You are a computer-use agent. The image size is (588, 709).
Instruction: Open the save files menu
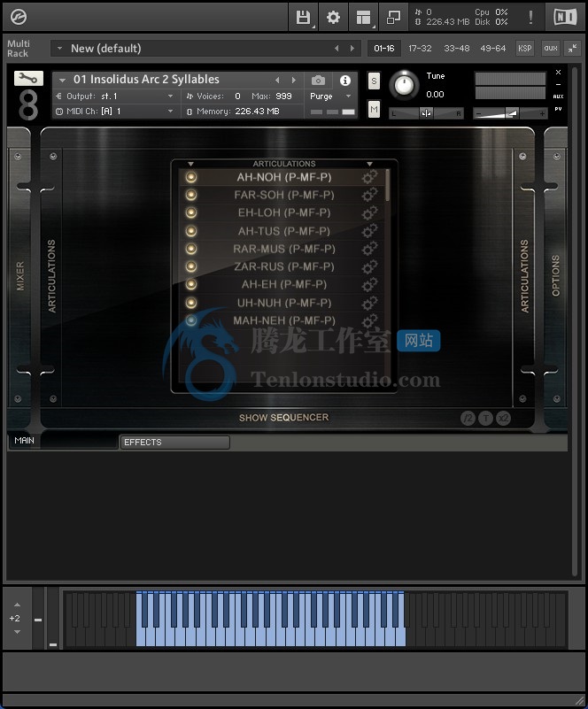[303, 17]
